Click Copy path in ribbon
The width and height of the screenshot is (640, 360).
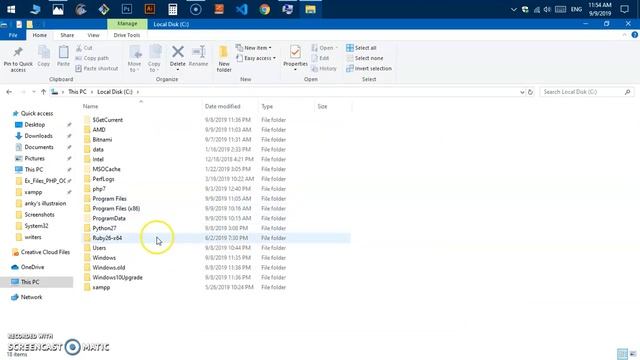tap(92, 58)
